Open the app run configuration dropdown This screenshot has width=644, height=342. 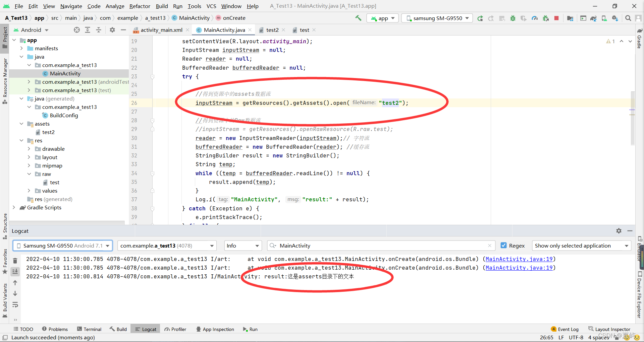click(382, 18)
